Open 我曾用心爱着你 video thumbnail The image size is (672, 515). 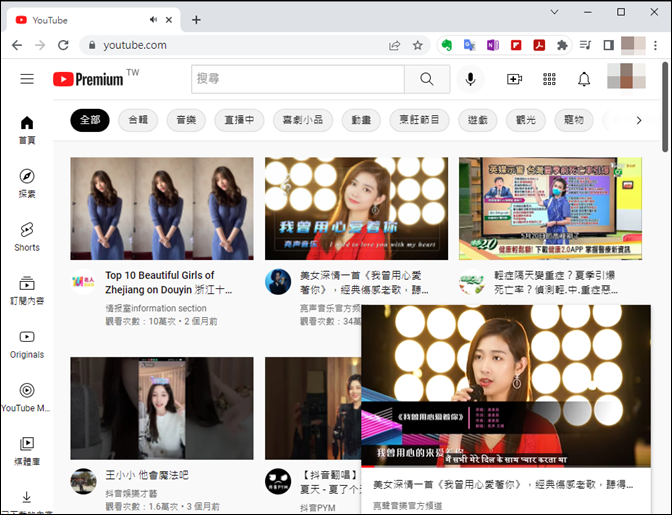(x=356, y=209)
